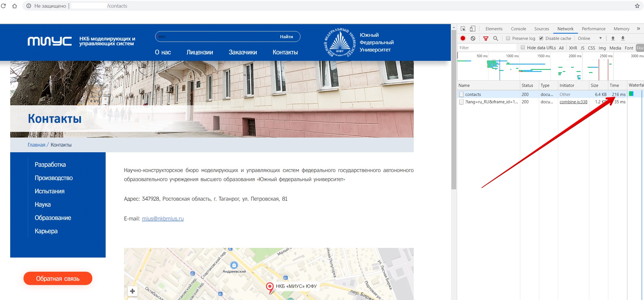The width and height of the screenshot is (644, 300).
Task: Open the Performance tab
Action: click(x=593, y=29)
